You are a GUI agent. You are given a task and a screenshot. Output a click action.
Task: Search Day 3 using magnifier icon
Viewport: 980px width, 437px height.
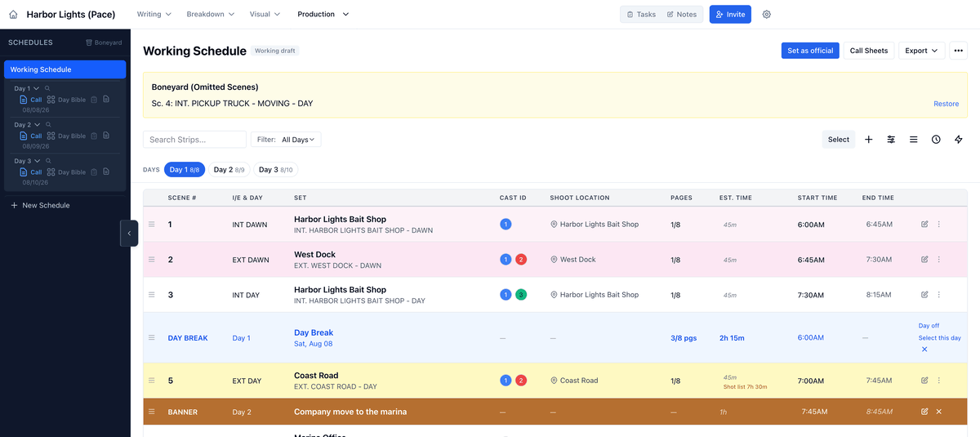(x=47, y=161)
